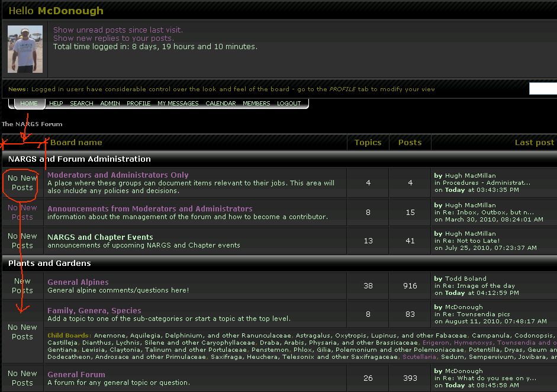Click New Posts icon beside General Alpines

22,286
